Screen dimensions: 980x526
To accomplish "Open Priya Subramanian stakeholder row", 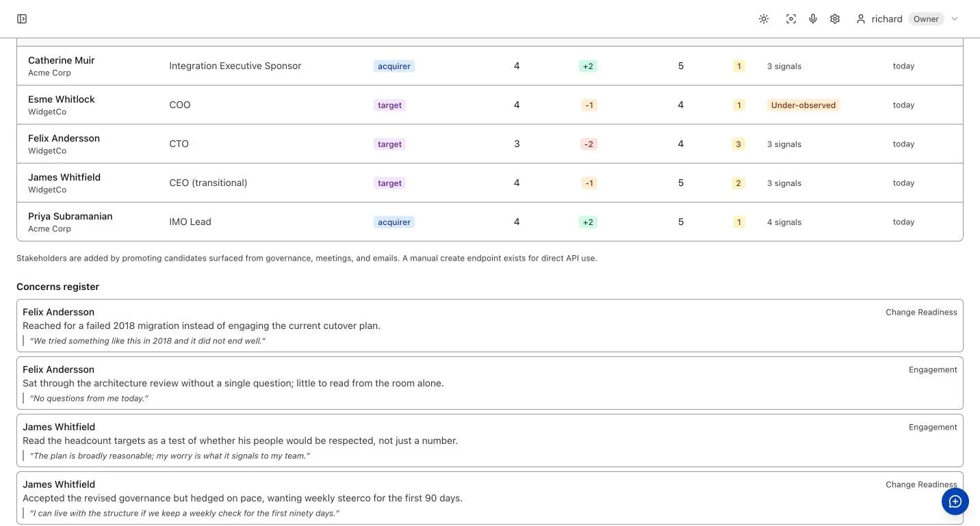I will 490,222.
